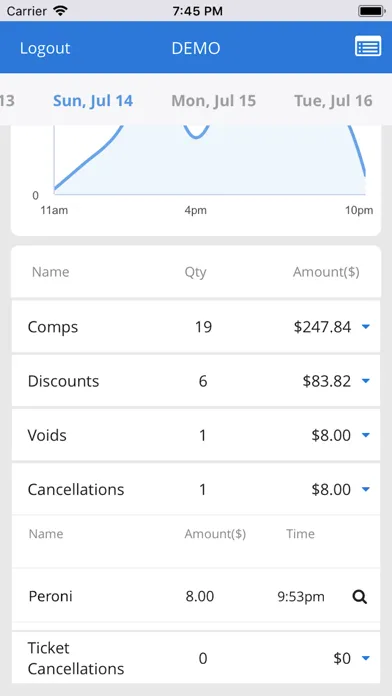This screenshot has width=392, height=696.
Task: Tap the Discounts amount $83.82
Action: pos(327,381)
